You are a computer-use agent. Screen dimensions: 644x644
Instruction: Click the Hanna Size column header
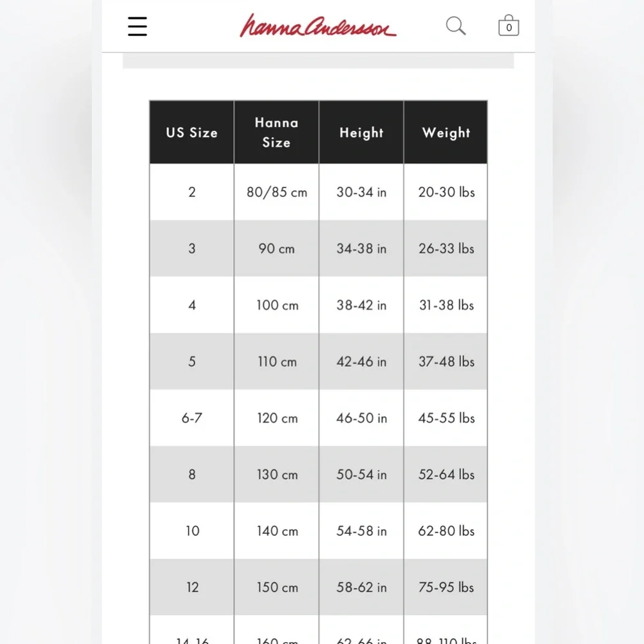click(276, 132)
